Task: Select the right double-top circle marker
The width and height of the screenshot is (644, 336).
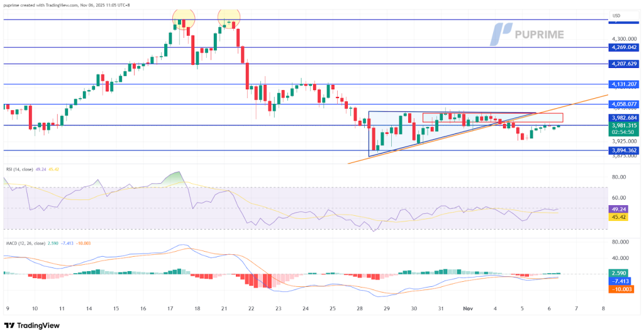Action: [x=229, y=18]
